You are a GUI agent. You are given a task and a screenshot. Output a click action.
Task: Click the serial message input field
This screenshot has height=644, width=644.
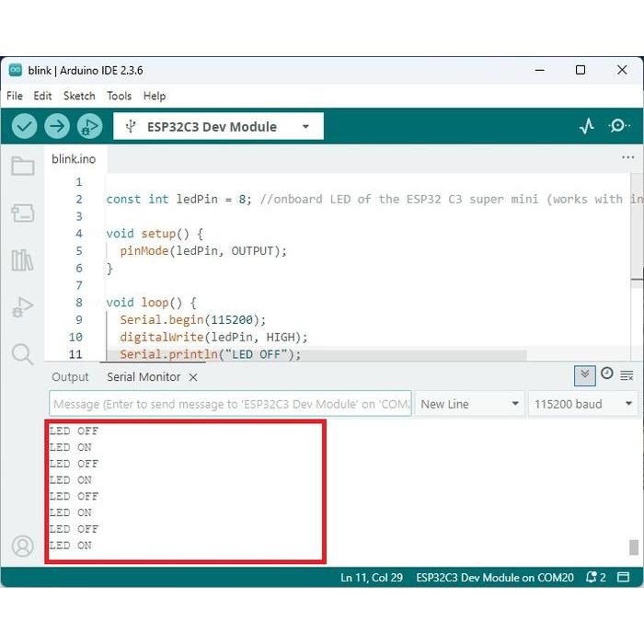click(230, 404)
